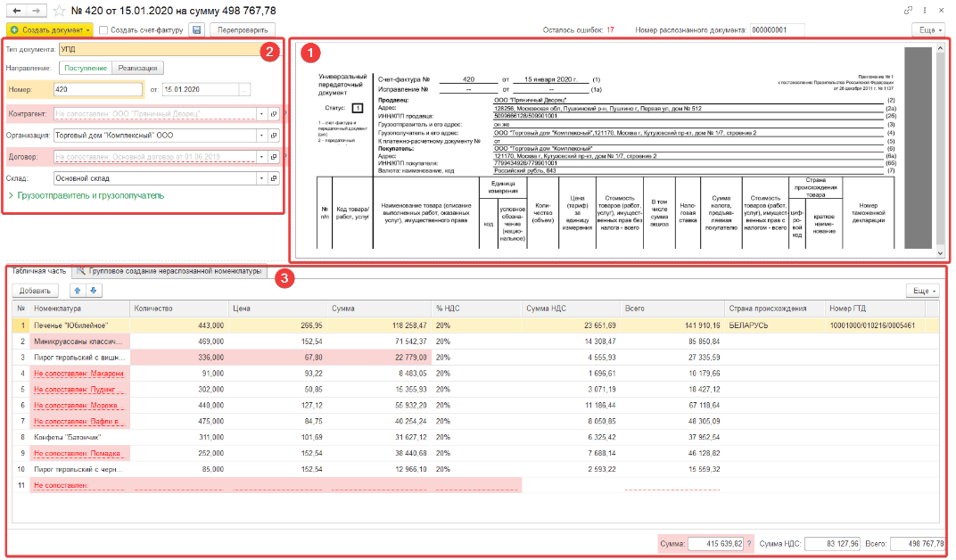Viewport: 956px width, 560px height.
Task: Enable the Создать счет-фактуру checkbox
Action: click(x=103, y=29)
